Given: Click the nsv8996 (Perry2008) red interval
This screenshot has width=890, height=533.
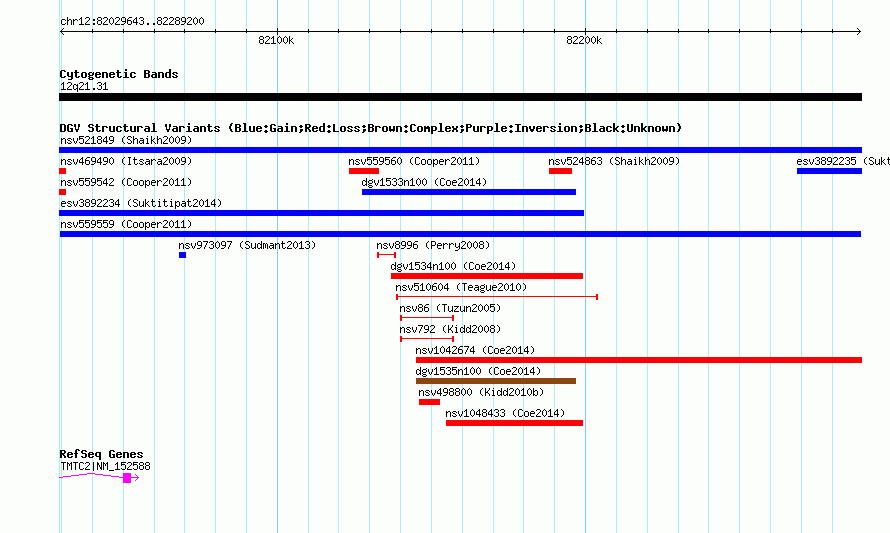Looking at the screenshot, I should pos(386,255).
